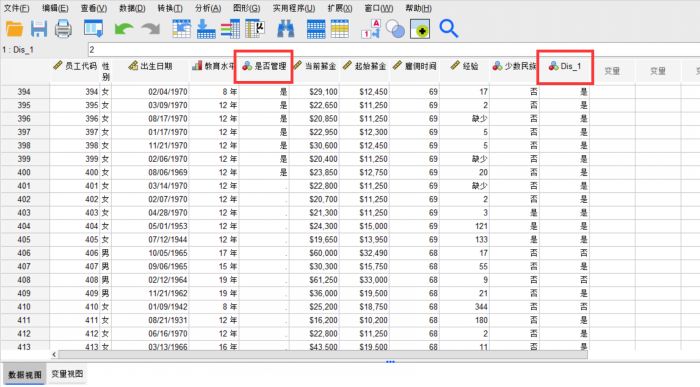700x387 pixels.
Task: Click the starting salary cell $33,000
Action: [x=364, y=280]
